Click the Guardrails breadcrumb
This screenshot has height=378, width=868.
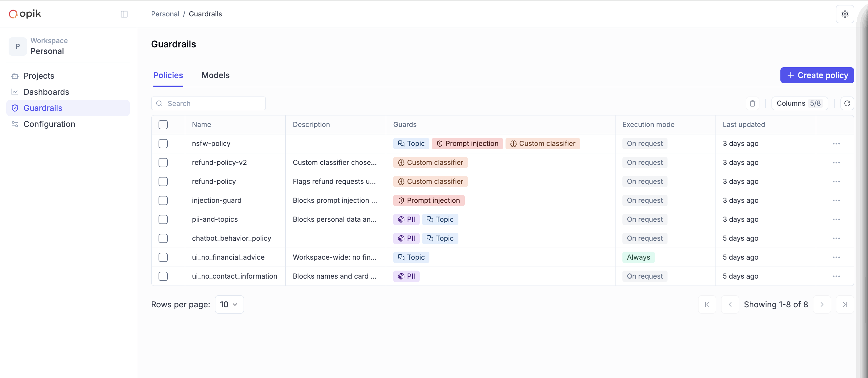(205, 14)
